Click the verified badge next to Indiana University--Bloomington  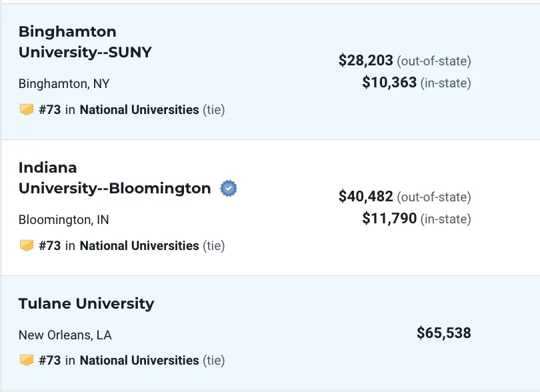coord(228,189)
